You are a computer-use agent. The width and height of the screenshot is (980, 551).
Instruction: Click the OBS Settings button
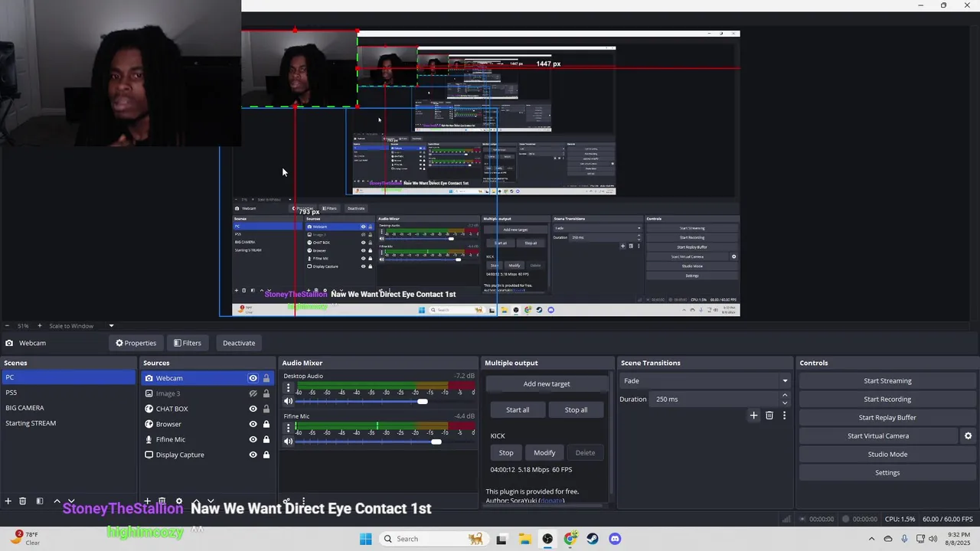[887, 472]
